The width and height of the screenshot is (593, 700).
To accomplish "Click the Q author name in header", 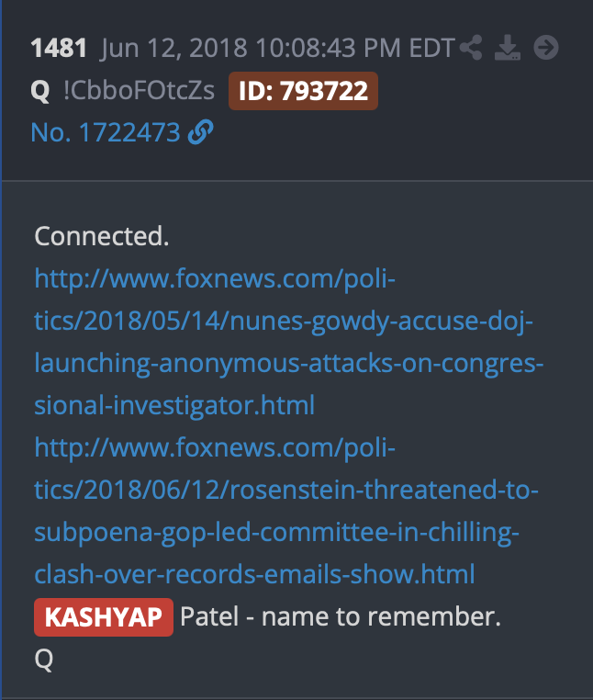I will (41, 91).
